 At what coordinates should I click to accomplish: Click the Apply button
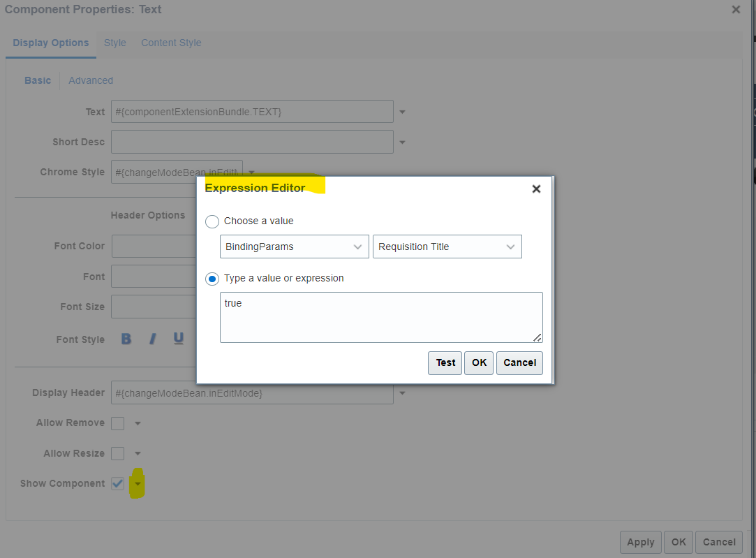coord(640,542)
